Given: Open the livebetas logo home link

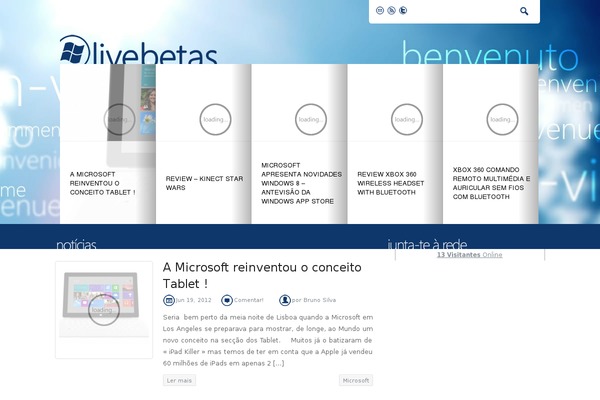Looking at the screenshot, I should (139, 50).
